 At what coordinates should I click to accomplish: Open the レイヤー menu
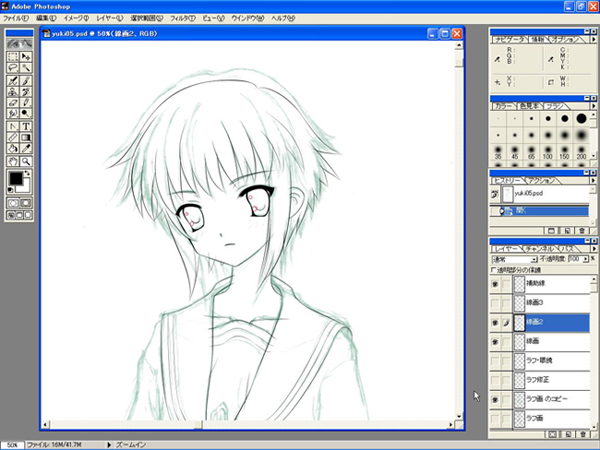pyautogui.click(x=109, y=18)
